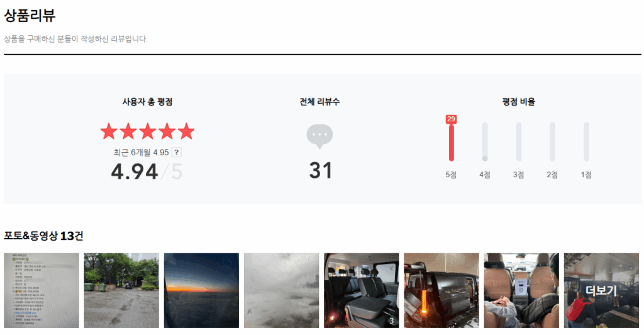Select the 5점 rating bar
Image resolution: width=644 pixels, height=335 pixels.
click(x=451, y=142)
